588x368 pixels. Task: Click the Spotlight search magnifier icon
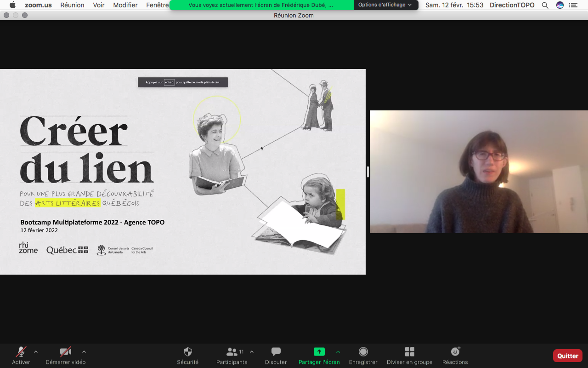point(545,5)
